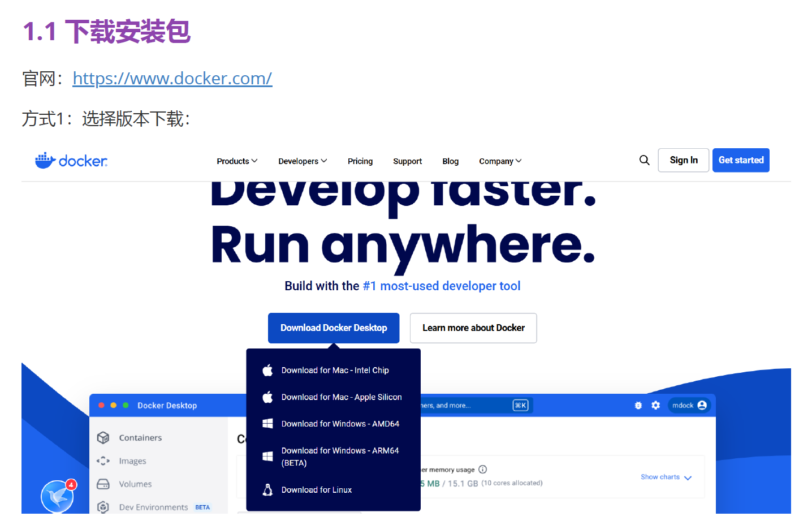Screen dimensions: 812x525
Task: Click the info icon beside memory usage
Action: (483, 469)
